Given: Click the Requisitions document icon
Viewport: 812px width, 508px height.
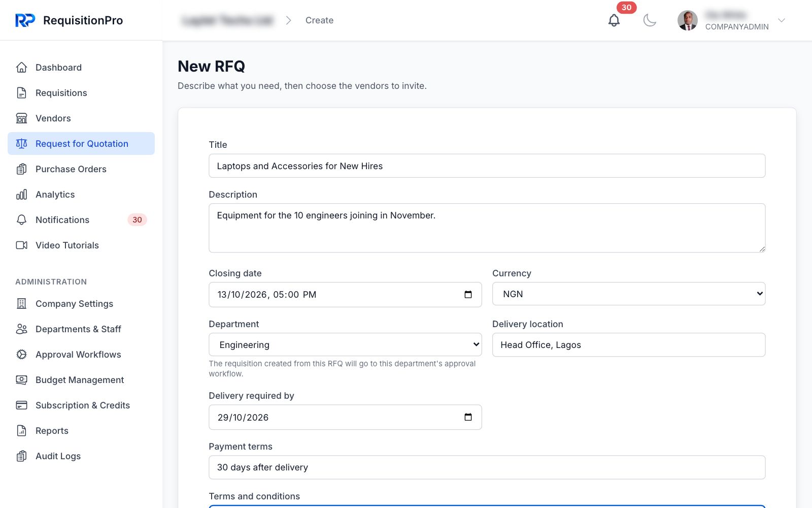Looking at the screenshot, I should point(21,93).
